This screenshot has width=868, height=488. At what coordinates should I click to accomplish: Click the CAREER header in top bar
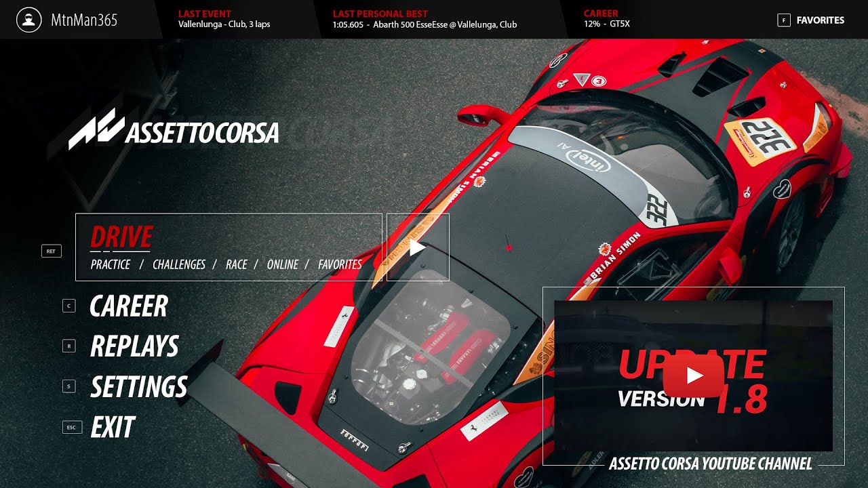(x=601, y=14)
